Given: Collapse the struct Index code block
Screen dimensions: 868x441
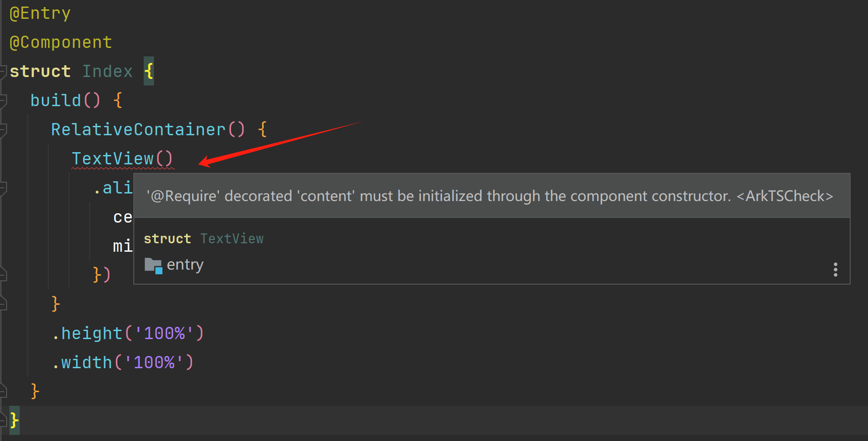Looking at the screenshot, I should pos(3,71).
